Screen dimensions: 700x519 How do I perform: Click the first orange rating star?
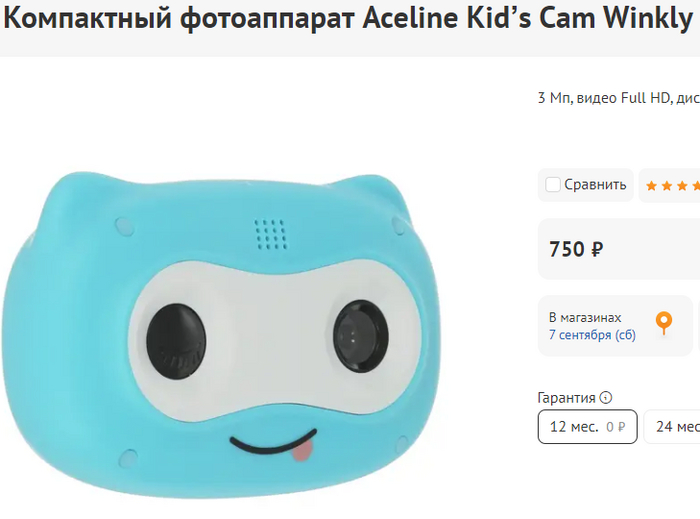coord(651,186)
